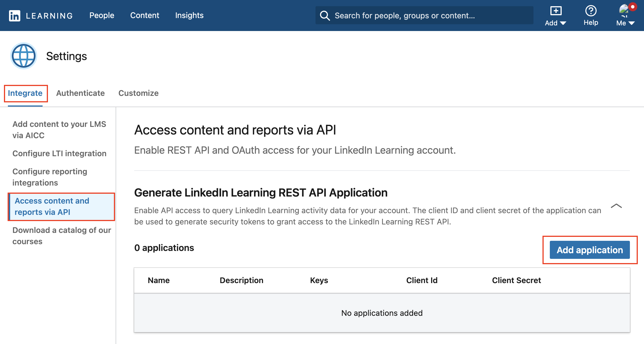644x344 pixels.
Task: Click the Keys column header
Action: [319, 280]
